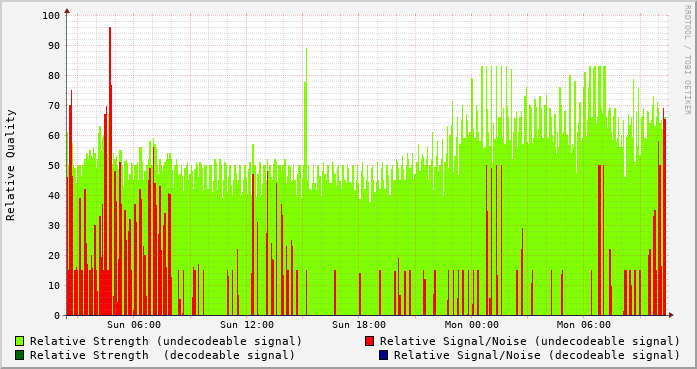Click the Relative Signal/Noise (decodeable signal) label

click(x=537, y=355)
